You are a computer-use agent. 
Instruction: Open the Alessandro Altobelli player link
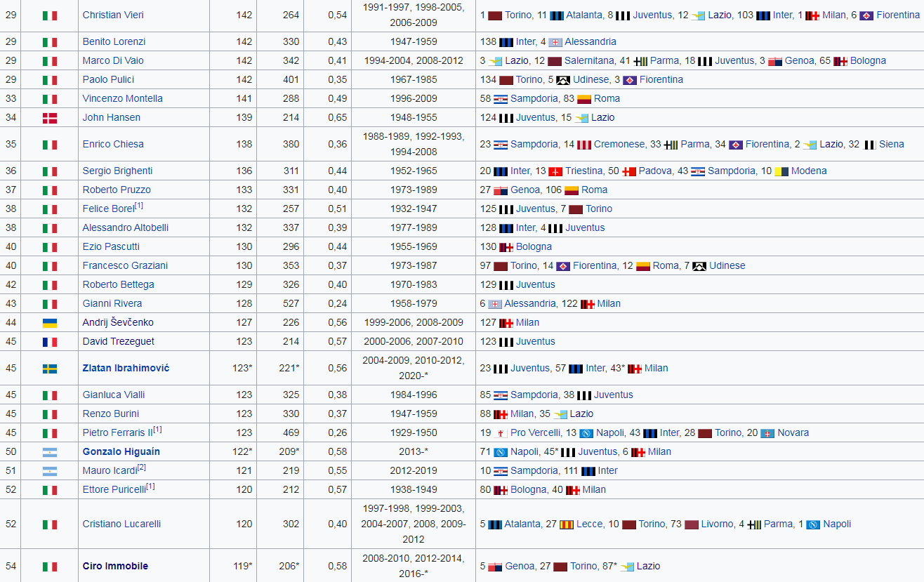(x=126, y=228)
